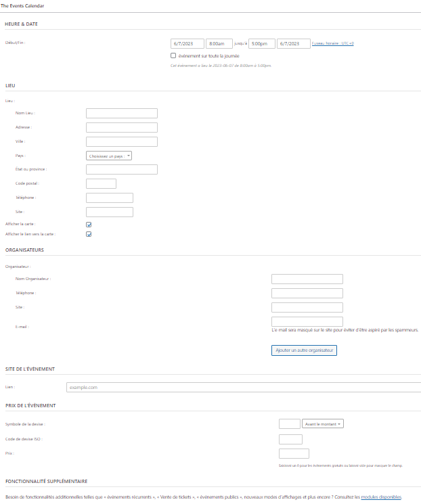Click the venue 'Adresse' input field

[122, 128]
